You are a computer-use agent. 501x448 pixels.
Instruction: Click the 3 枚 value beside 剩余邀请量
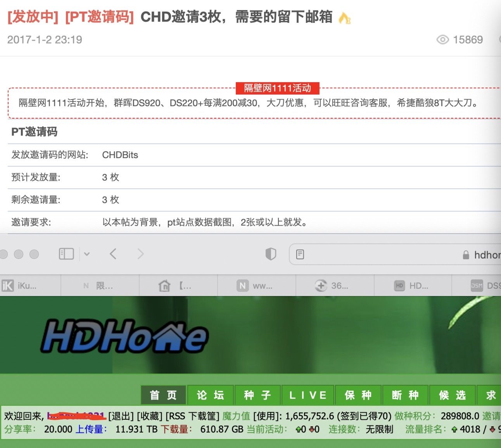(111, 200)
